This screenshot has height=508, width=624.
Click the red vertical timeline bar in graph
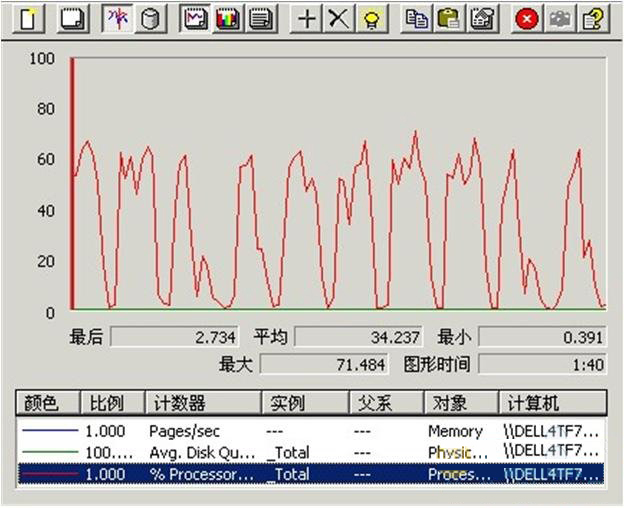tap(72, 183)
